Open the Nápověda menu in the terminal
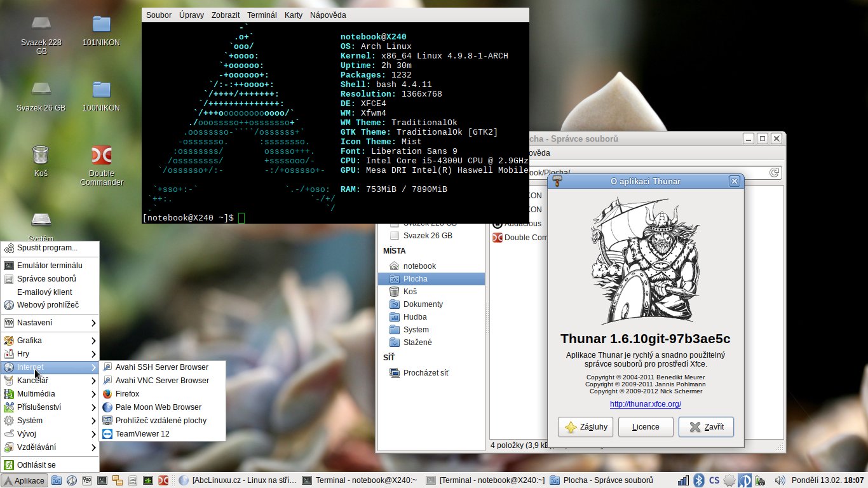 328,15
